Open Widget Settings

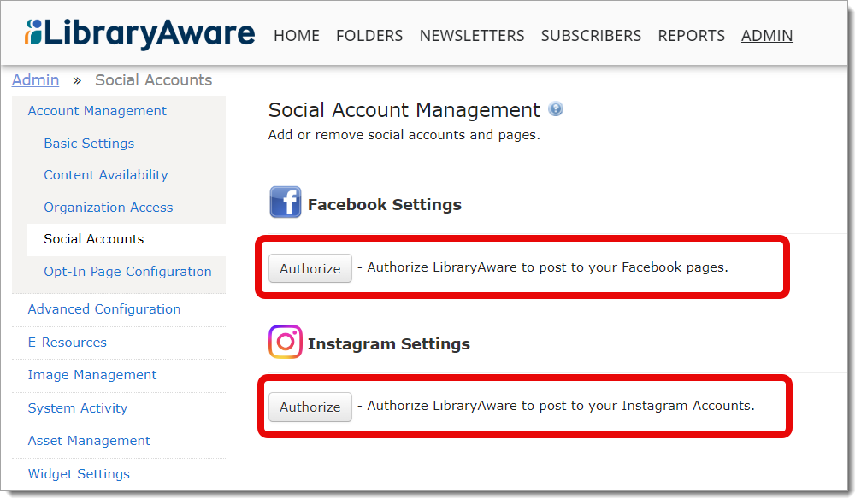tap(79, 474)
